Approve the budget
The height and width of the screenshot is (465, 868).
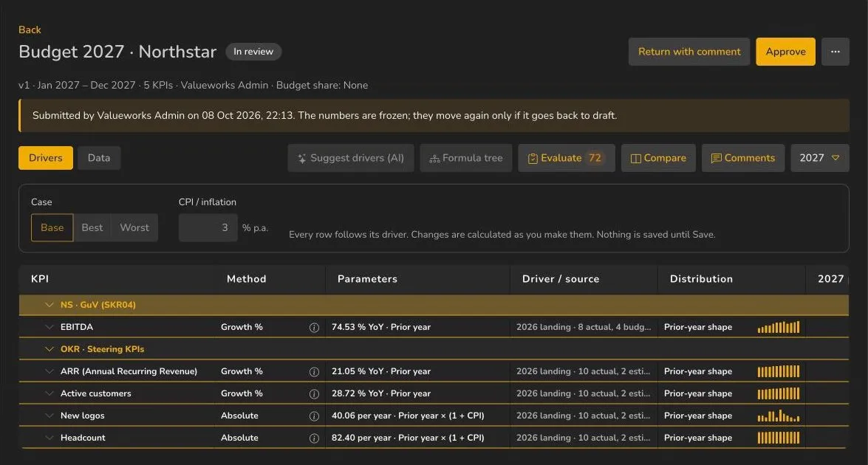pyautogui.click(x=785, y=52)
